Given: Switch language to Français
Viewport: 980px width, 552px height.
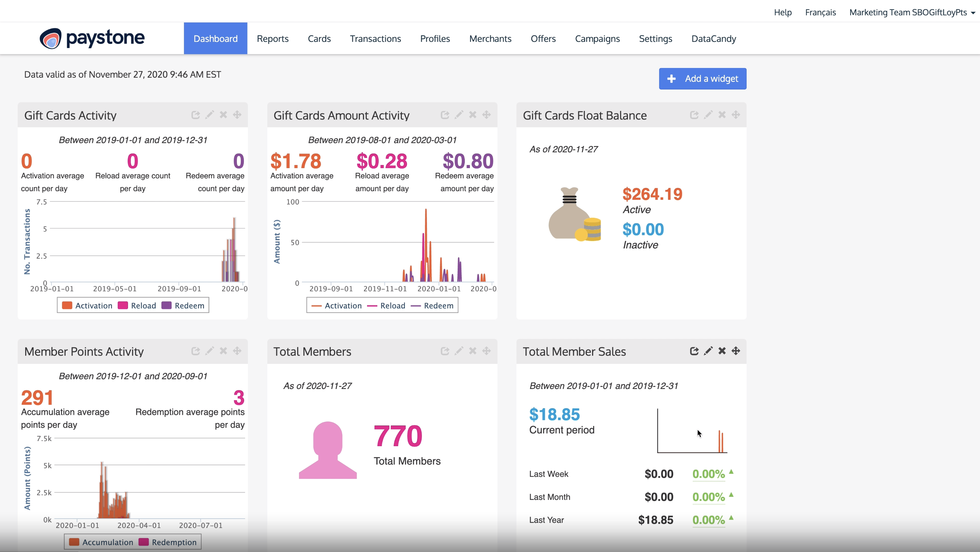Looking at the screenshot, I should 820,13.
